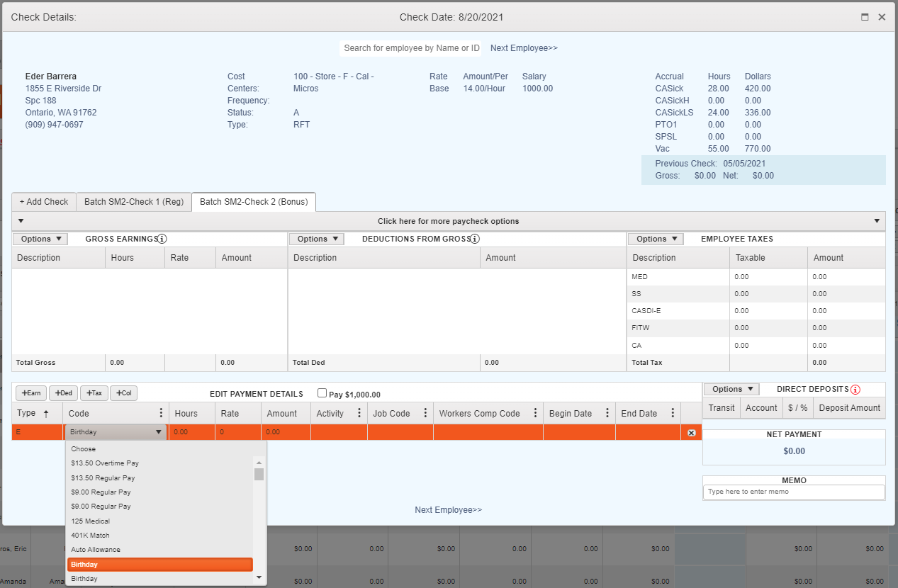The width and height of the screenshot is (898, 588).
Task: Click the FITW tax row description
Action: [x=640, y=328]
